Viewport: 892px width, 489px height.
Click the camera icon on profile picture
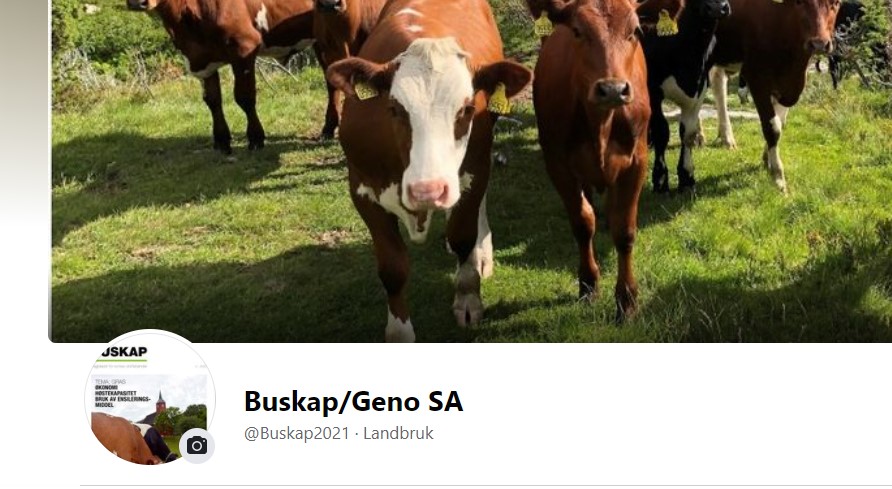pyautogui.click(x=197, y=445)
